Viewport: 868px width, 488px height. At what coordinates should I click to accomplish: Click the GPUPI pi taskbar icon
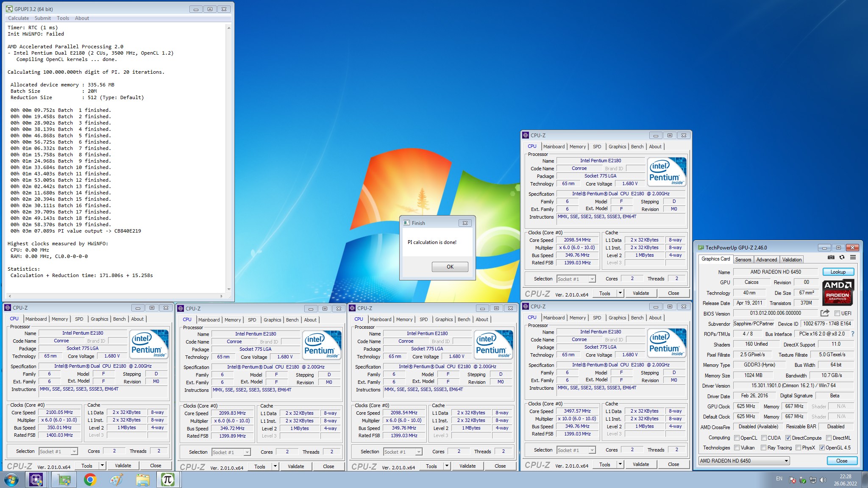168,480
